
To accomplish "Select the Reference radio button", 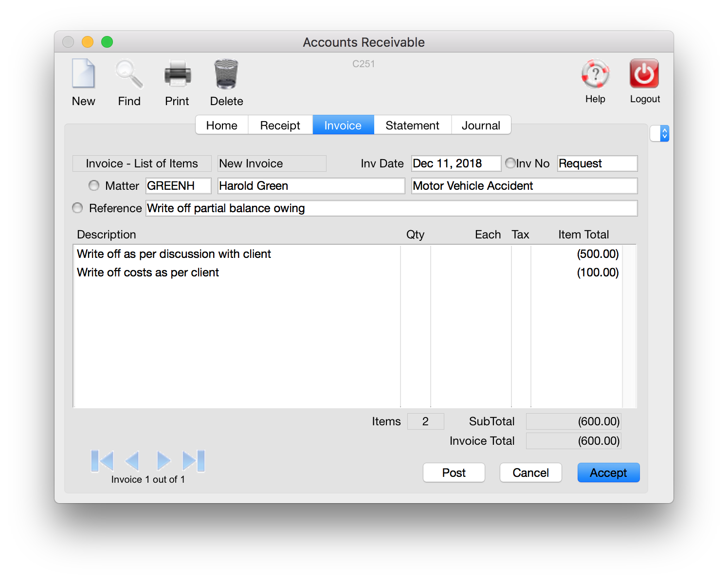I will 77,208.
